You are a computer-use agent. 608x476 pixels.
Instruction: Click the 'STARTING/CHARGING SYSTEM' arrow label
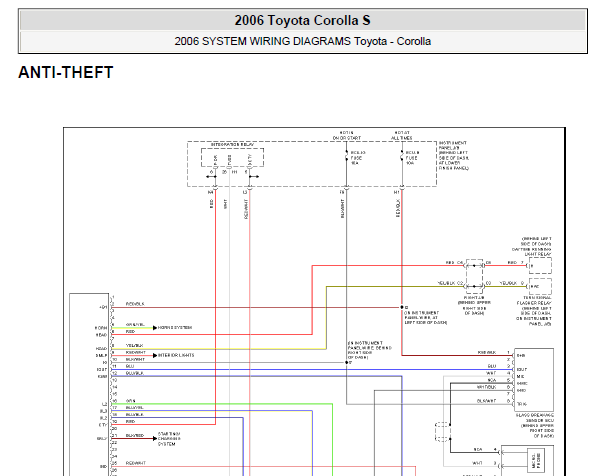point(169,439)
